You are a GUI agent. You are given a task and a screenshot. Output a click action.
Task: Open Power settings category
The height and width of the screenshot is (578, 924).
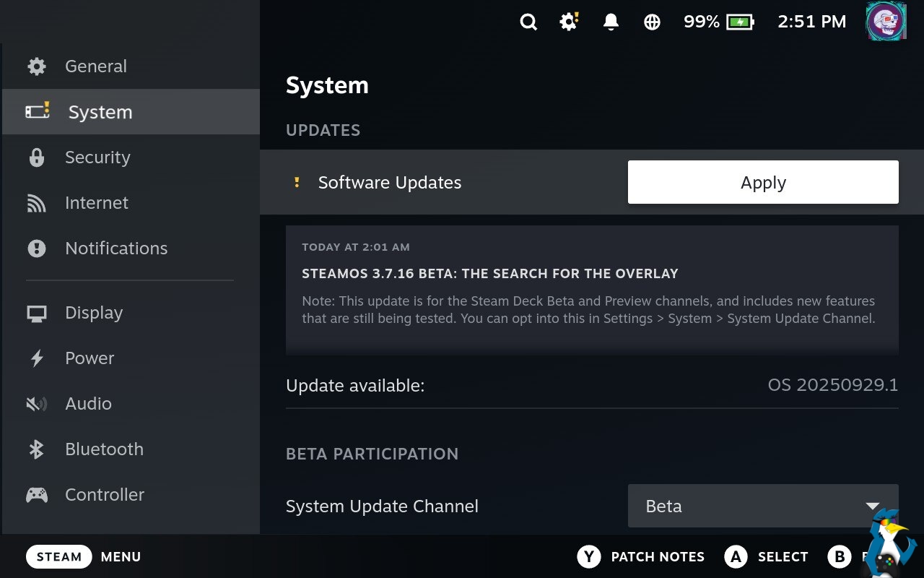click(90, 358)
